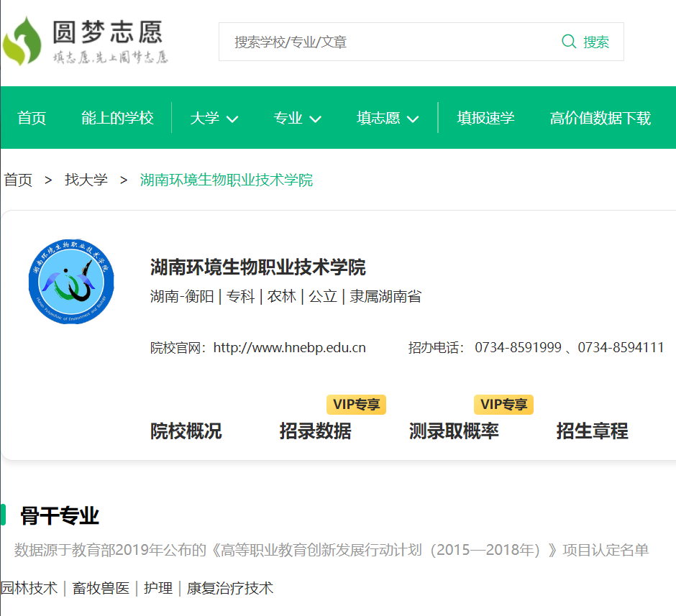676x616 pixels.
Task: Open 高价值数据下载 in the navigation bar
Action: (600, 118)
